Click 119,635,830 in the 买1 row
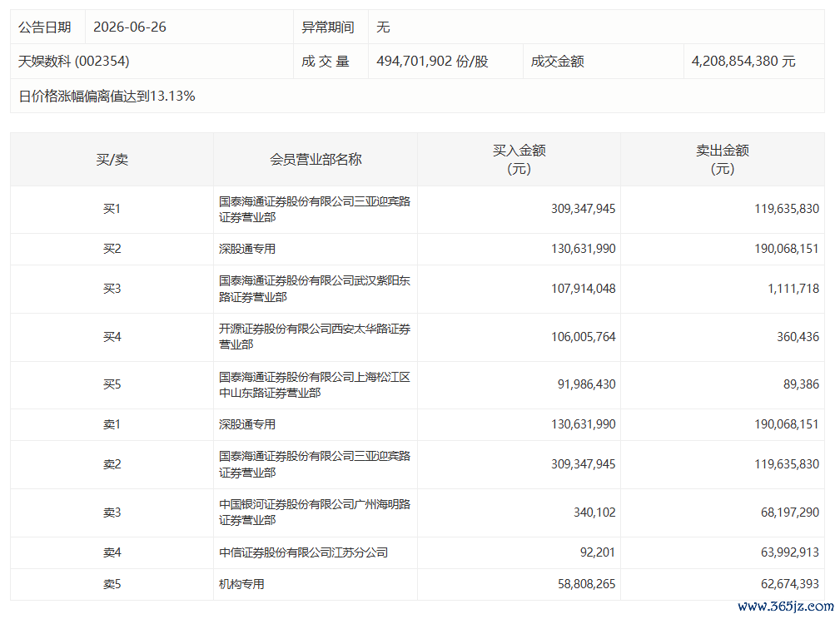The image size is (840, 619). 787,209
